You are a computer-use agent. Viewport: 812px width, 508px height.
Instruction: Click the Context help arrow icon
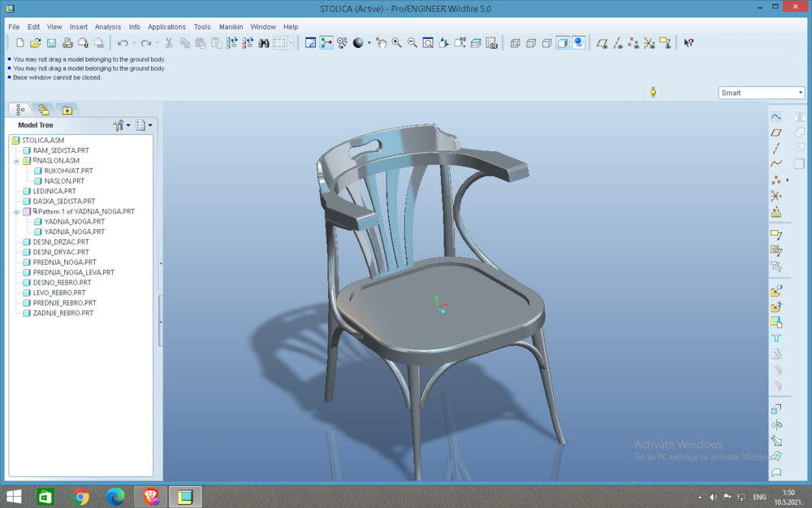pyautogui.click(x=689, y=43)
